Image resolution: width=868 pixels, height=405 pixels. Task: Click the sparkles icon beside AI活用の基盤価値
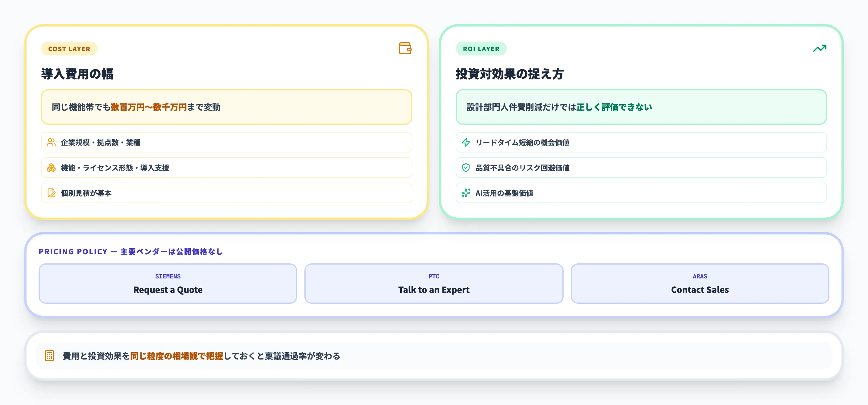tap(466, 193)
